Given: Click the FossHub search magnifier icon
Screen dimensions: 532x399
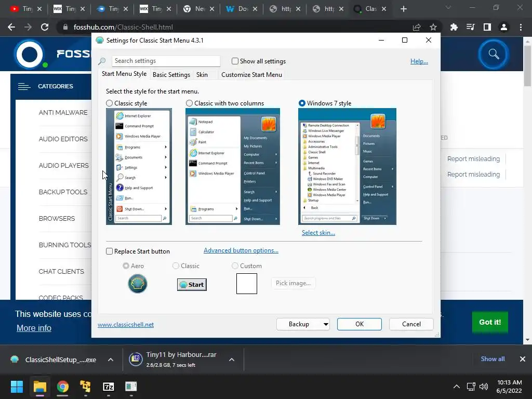Looking at the screenshot, I should coord(494,54).
